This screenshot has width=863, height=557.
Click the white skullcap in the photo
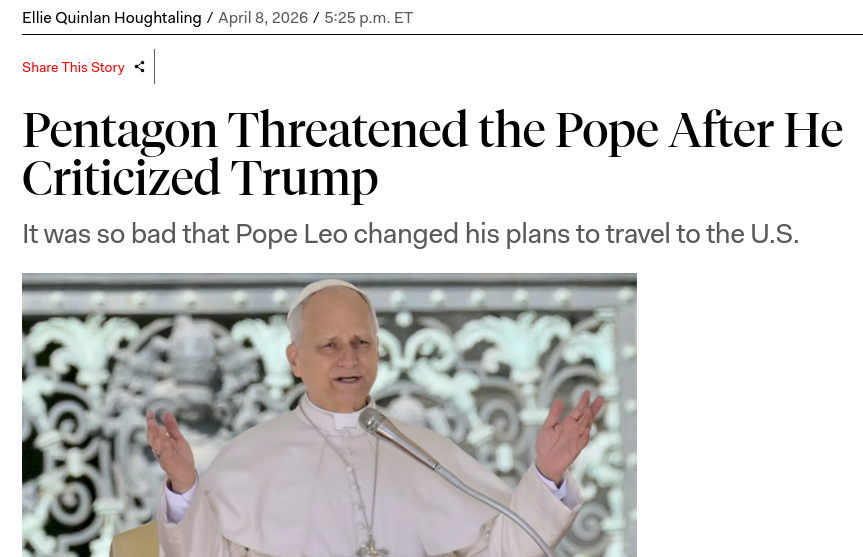point(329,293)
